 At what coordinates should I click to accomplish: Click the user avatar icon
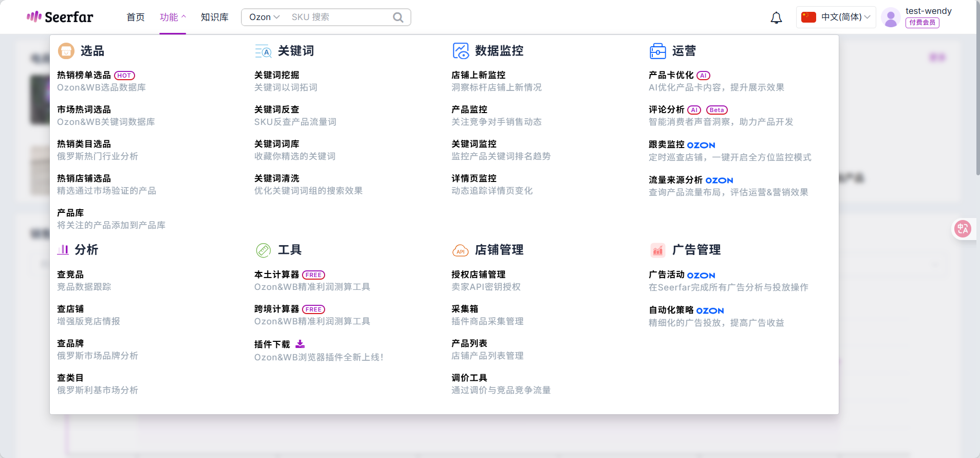(891, 17)
